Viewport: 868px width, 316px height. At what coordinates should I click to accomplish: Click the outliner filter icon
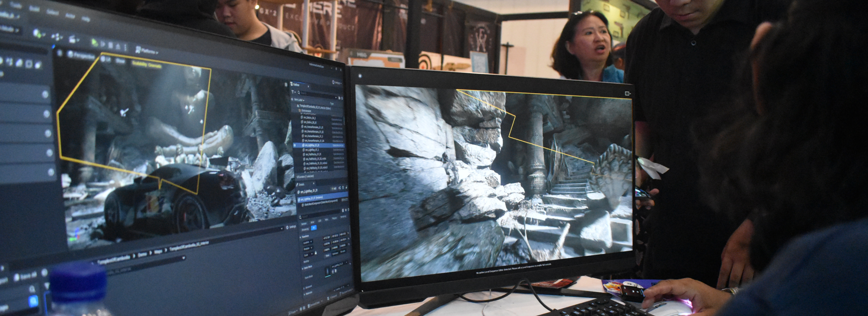(x=293, y=92)
